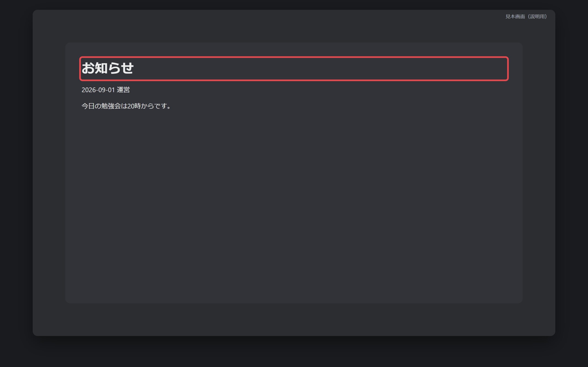The image size is (588, 367).
Task: Click the word 勉強会 in the message
Action: (111, 106)
